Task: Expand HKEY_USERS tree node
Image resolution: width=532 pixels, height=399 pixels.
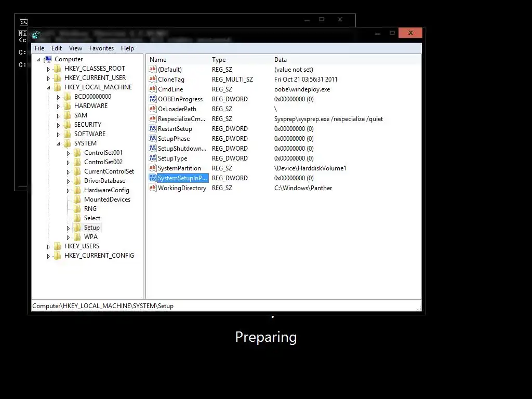Action: point(48,247)
